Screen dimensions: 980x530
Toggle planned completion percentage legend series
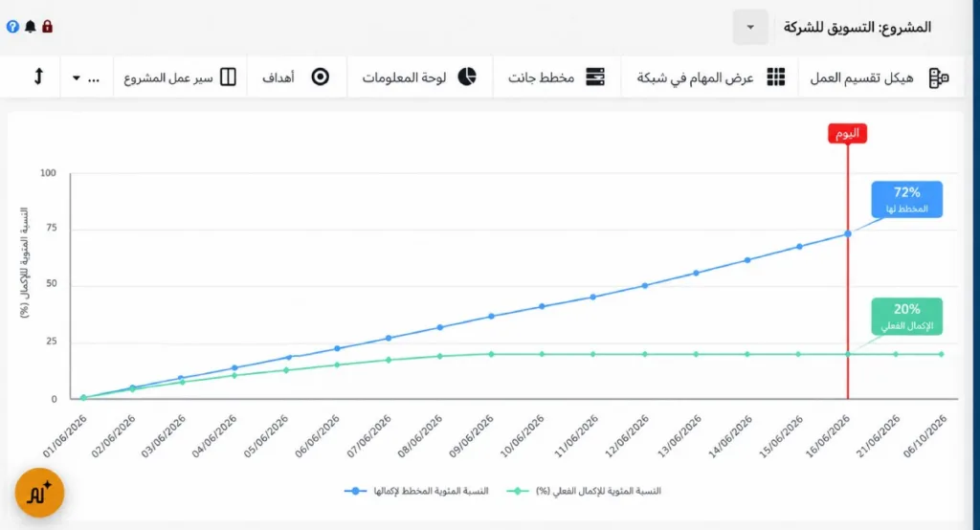click(416, 491)
